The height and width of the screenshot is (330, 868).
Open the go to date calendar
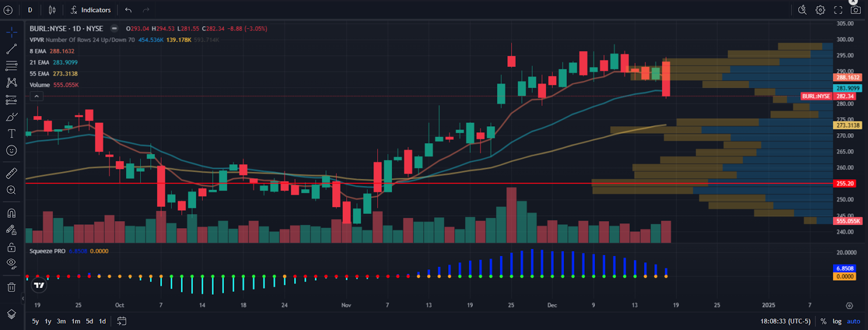(122, 321)
